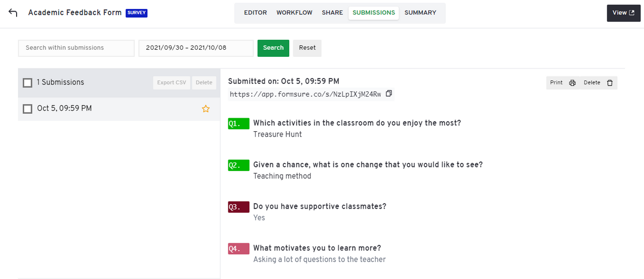Click the Q4 pink label

[238, 249]
